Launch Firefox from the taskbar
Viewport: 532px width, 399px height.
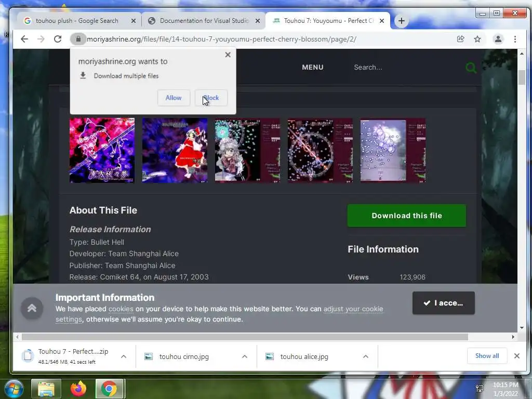[78, 389]
